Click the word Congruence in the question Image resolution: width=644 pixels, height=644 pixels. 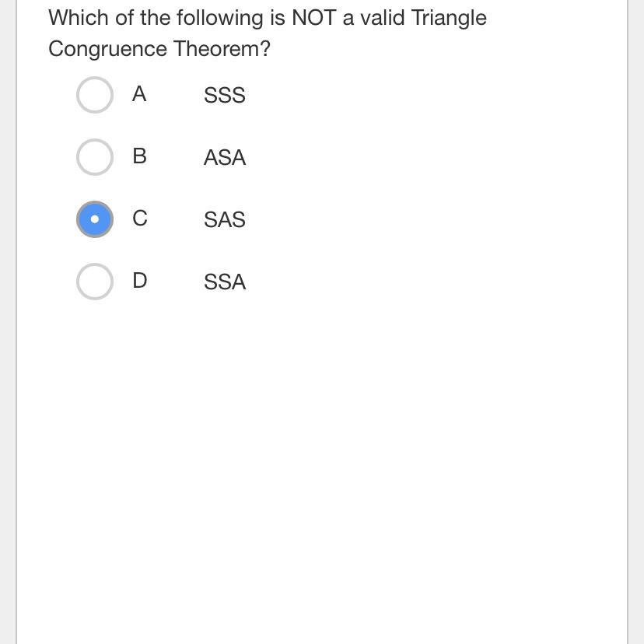(107, 49)
